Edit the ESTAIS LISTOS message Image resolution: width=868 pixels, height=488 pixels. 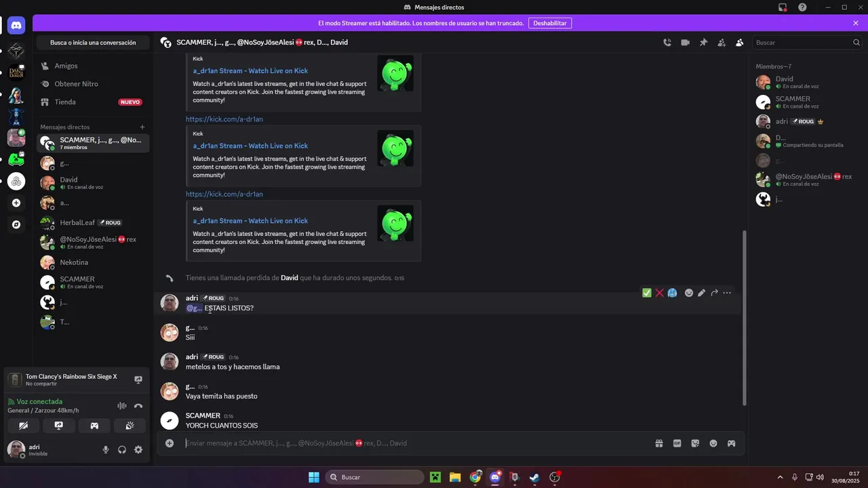[x=702, y=293]
